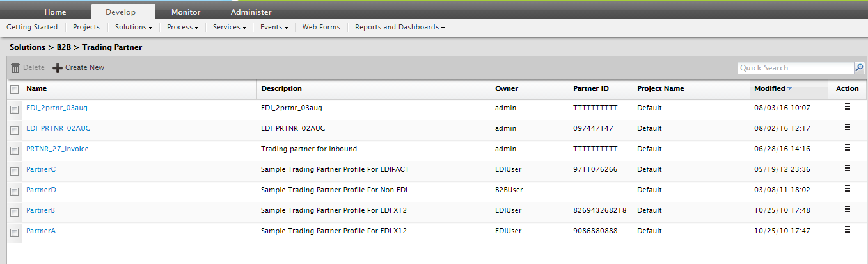Check the PartnerA row checkbox
The image size is (868, 264).
[15, 233]
